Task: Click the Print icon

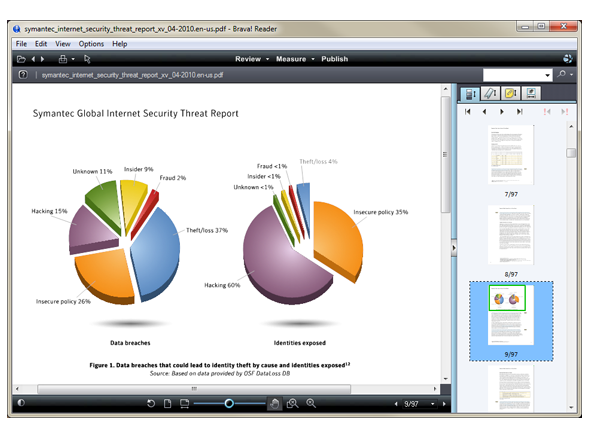Action: point(63,59)
